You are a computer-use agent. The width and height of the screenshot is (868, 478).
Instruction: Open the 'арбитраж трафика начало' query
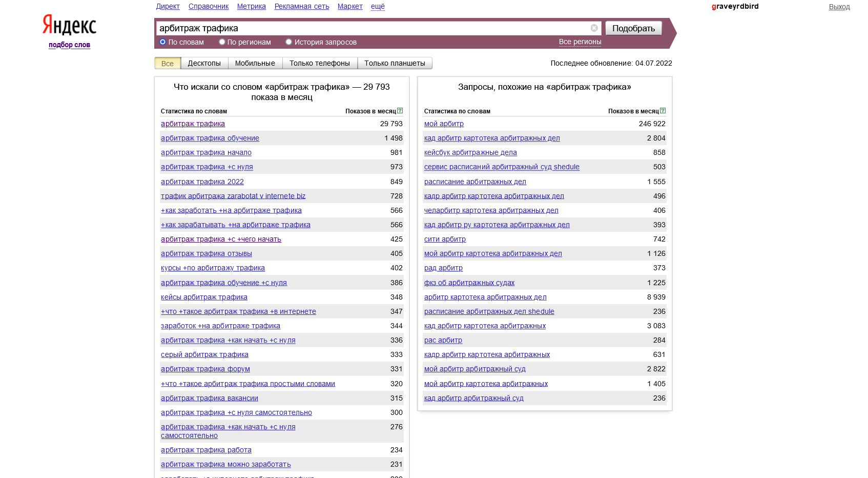[x=206, y=152]
